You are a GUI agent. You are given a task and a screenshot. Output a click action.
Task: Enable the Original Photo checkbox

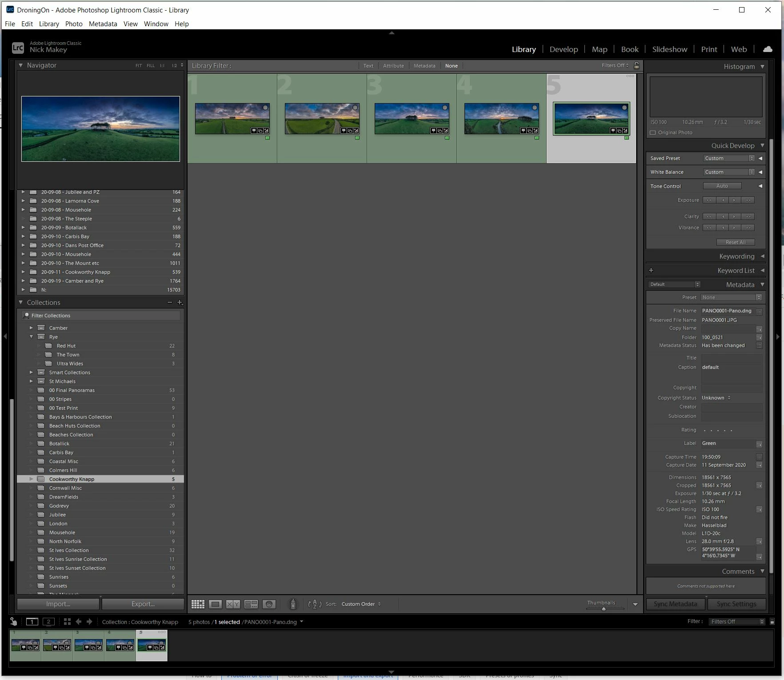pos(653,132)
